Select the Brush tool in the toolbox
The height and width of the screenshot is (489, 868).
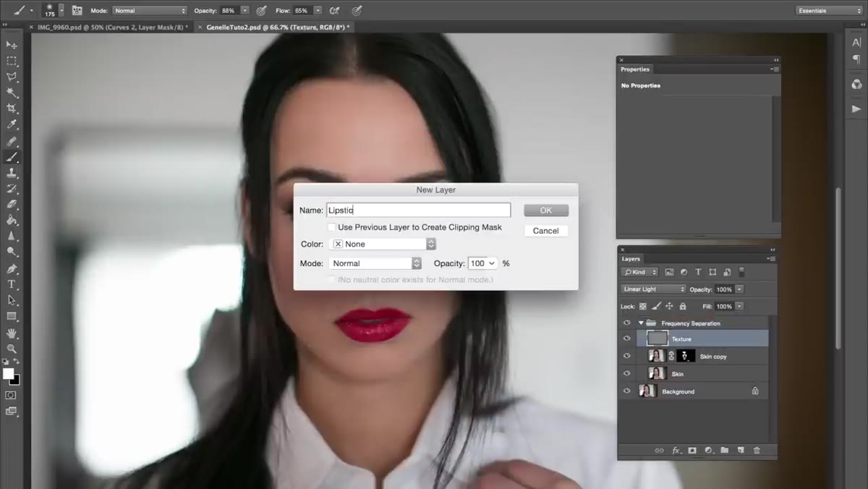12,157
